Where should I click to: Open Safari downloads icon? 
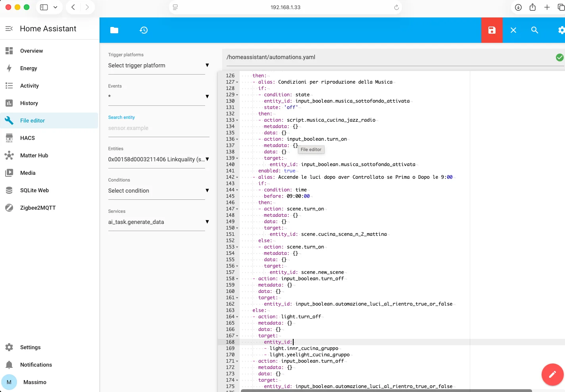pyautogui.click(x=518, y=7)
